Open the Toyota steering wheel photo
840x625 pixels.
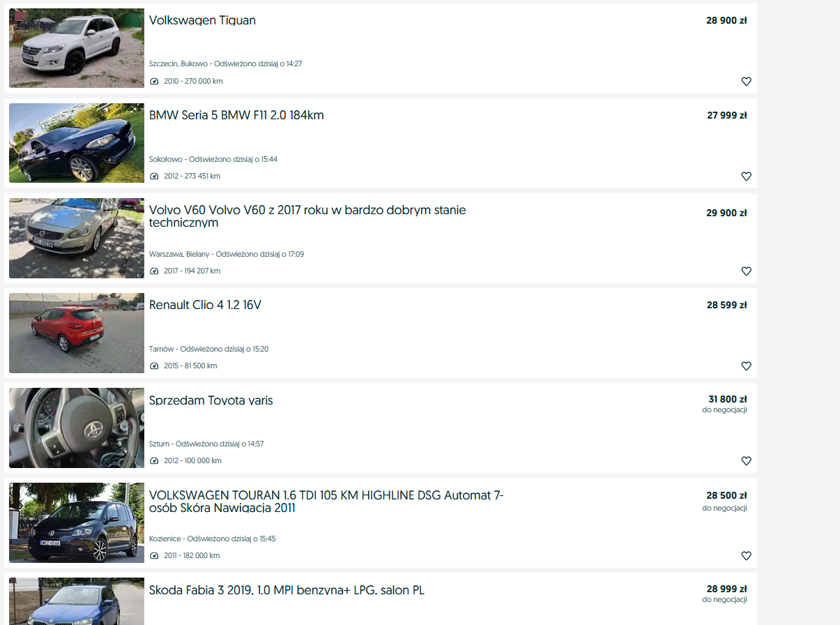click(x=77, y=428)
